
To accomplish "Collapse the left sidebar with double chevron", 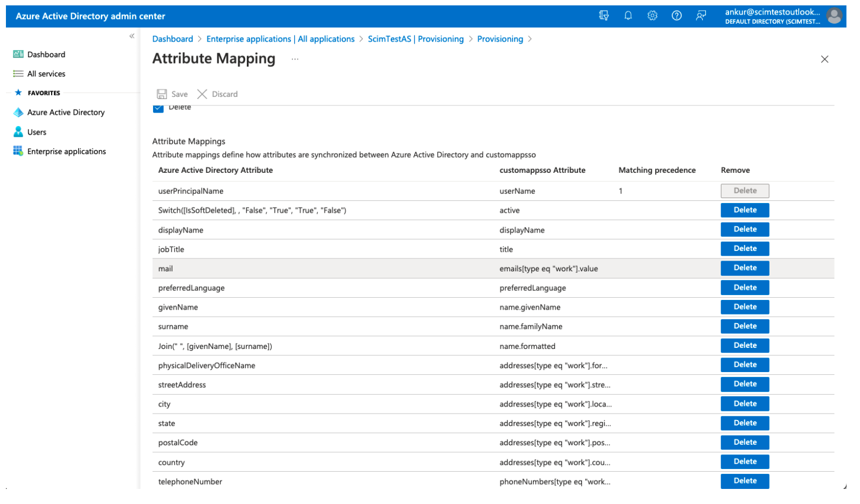I will (132, 36).
